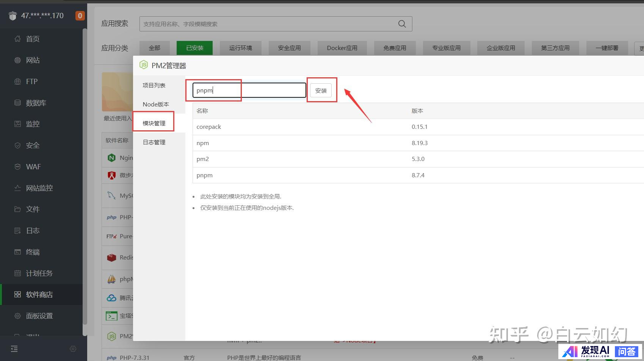
Task: Click the 网站 globe icon in sidebar
Action: click(17, 60)
